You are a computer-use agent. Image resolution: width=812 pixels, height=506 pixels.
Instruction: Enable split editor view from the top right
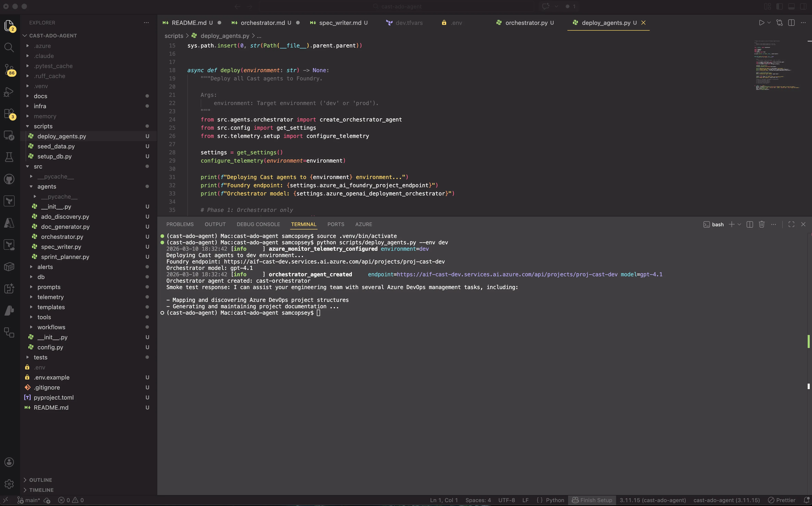(792, 22)
